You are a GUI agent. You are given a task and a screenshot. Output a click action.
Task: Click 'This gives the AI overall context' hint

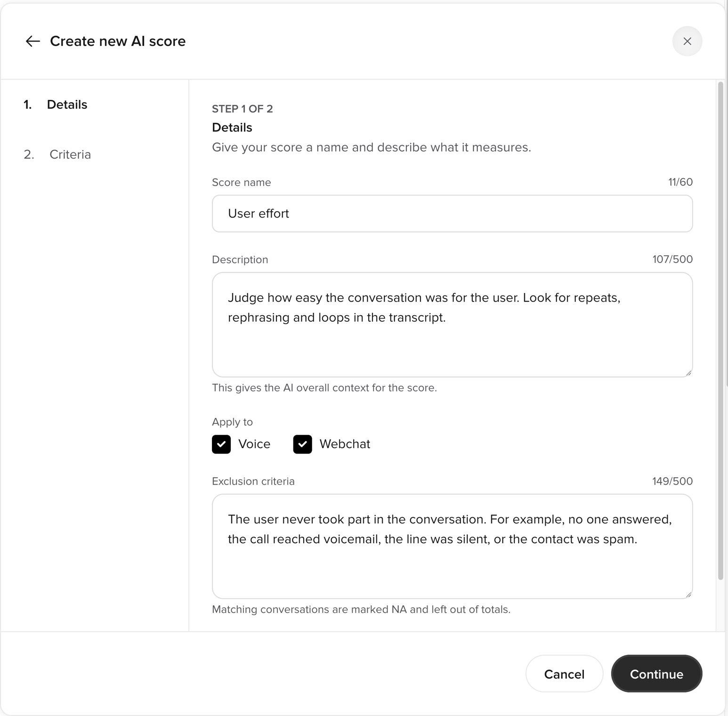pyautogui.click(x=324, y=388)
